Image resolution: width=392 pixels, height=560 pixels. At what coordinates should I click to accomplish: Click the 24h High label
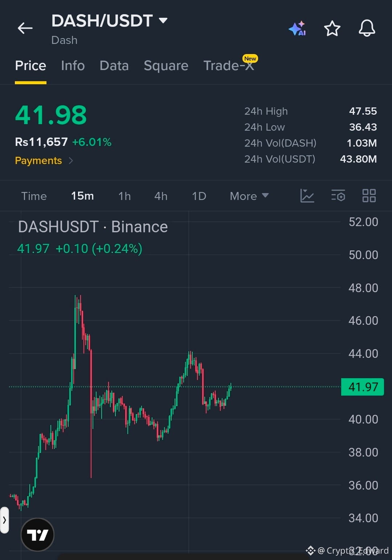click(x=266, y=111)
